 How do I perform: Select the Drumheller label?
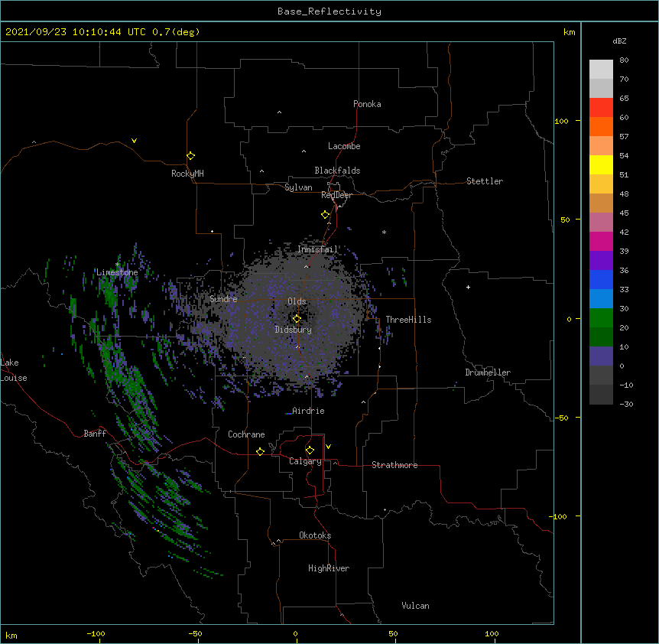point(488,372)
